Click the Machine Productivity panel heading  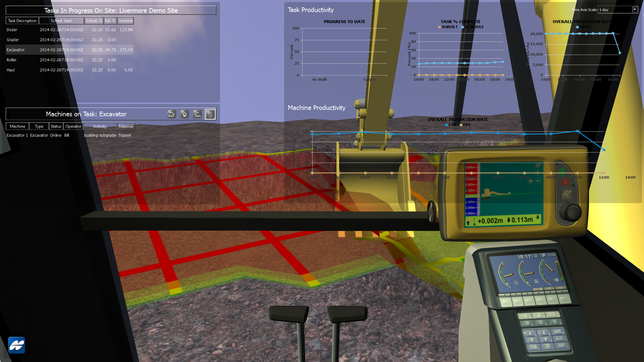tap(316, 108)
